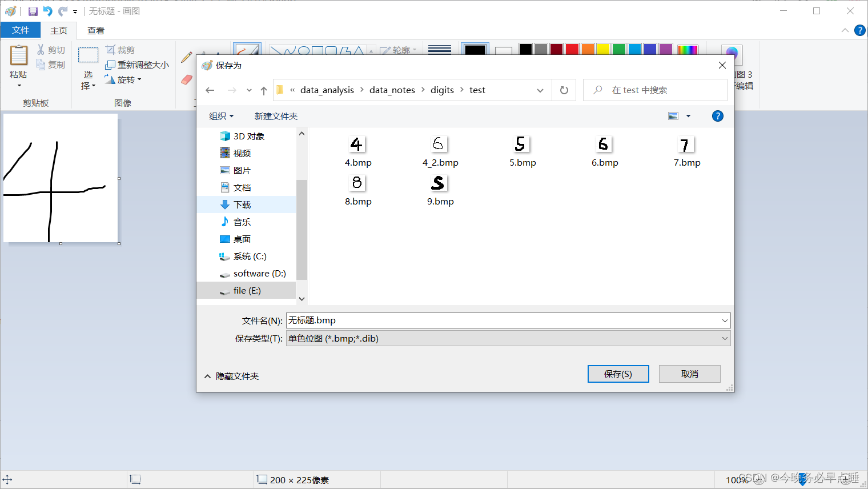Viewport: 868px width, 489px height.
Task: Open recent locations dropdown in Save As
Action: [x=249, y=90]
